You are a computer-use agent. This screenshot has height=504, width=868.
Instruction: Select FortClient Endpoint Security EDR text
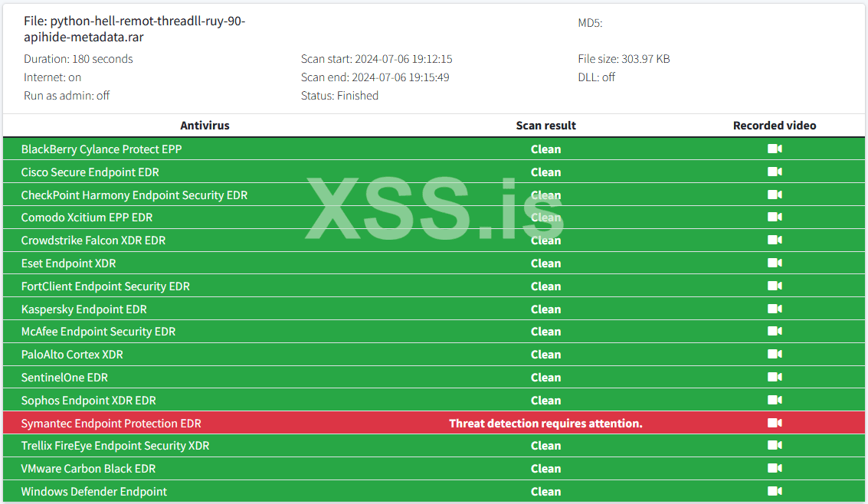[x=106, y=286]
